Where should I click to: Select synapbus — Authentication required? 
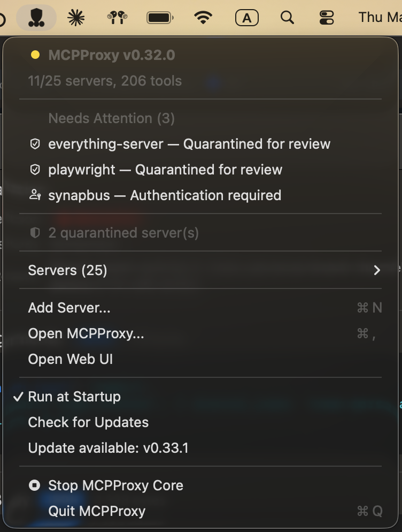click(200, 195)
